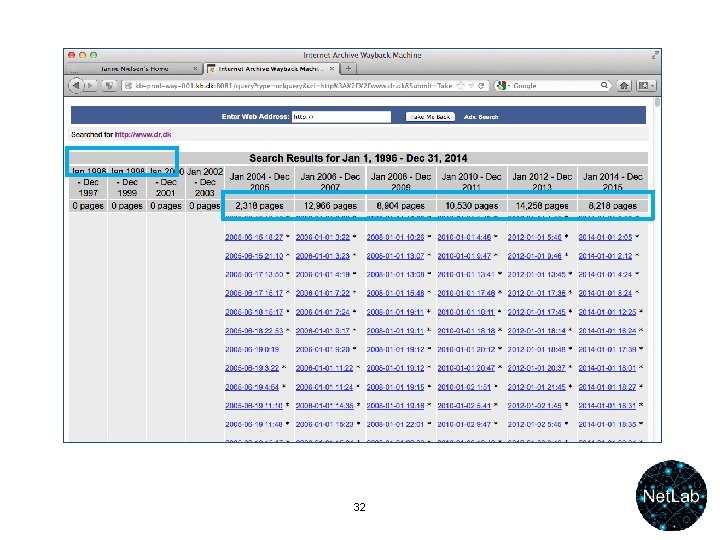Bookmark this page with the star icon
This screenshot has width=720, height=540.
click(x=461, y=86)
